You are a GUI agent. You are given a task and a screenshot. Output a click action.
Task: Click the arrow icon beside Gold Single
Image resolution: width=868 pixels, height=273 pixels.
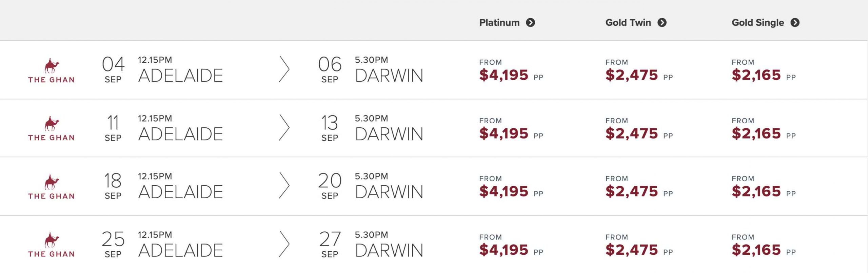pyautogui.click(x=795, y=23)
